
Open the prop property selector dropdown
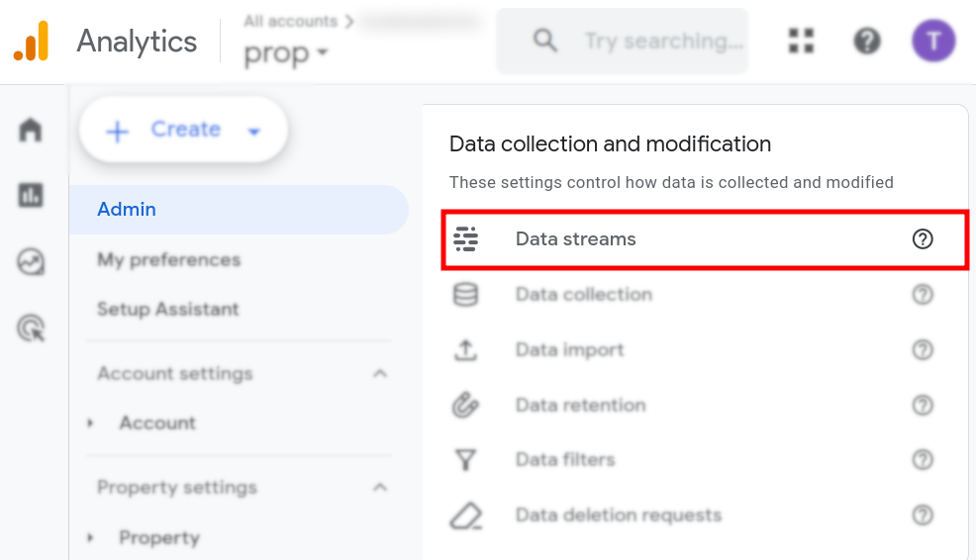(285, 53)
